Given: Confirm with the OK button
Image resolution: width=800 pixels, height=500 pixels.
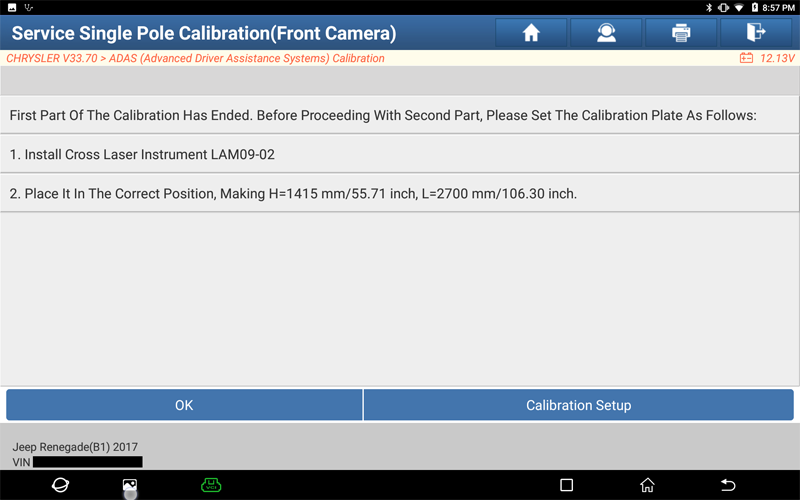Looking at the screenshot, I should click(x=184, y=405).
